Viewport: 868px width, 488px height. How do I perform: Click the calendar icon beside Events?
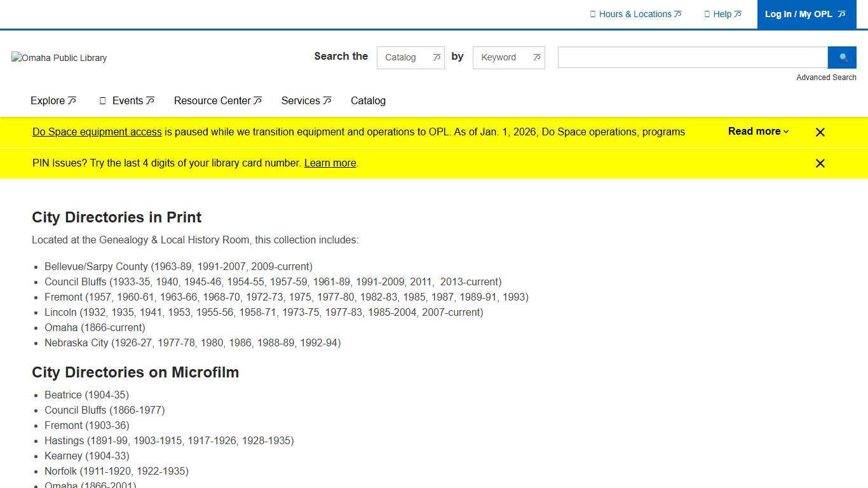click(x=103, y=101)
